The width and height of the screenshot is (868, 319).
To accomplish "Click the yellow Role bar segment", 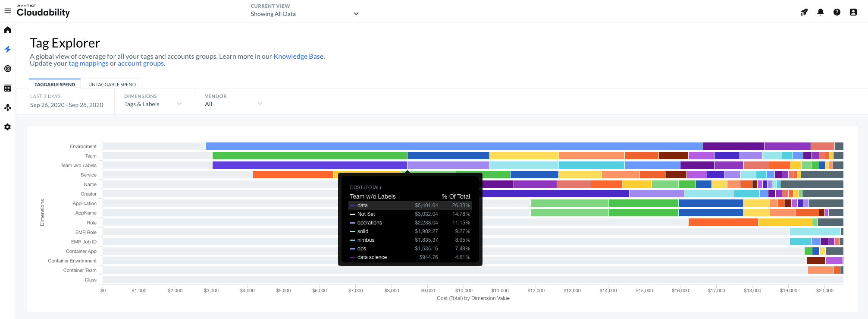I will (785, 222).
